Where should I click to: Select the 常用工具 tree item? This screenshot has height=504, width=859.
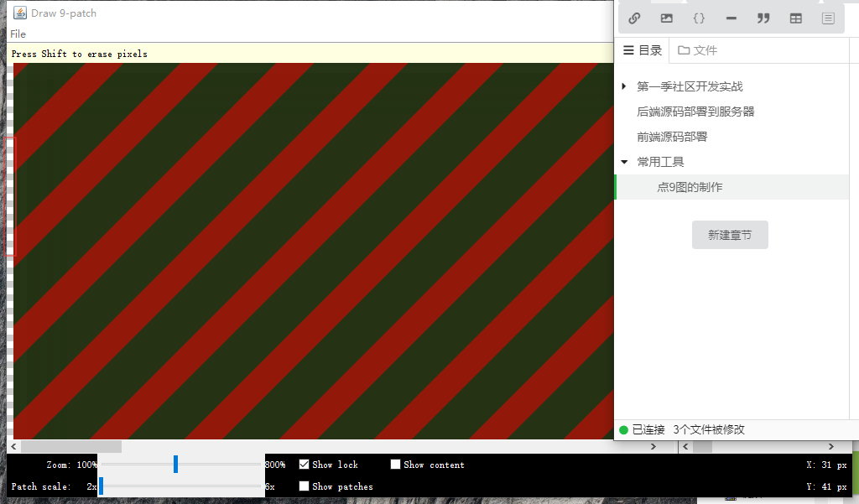coord(661,162)
